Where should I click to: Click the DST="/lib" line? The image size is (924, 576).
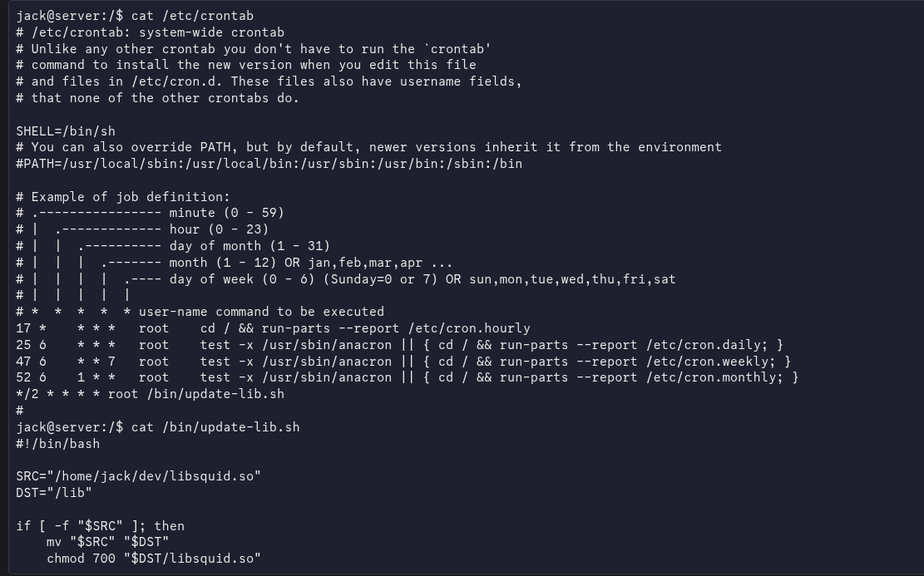(x=54, y=493)
